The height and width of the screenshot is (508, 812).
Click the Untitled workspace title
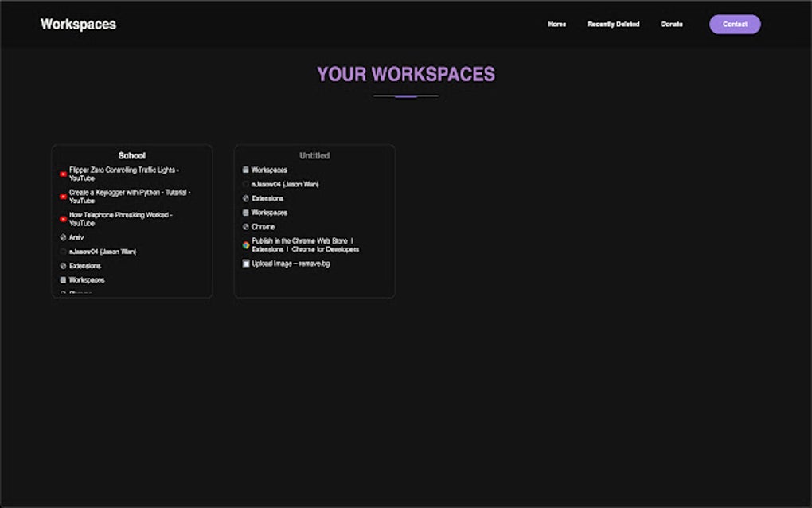[314, 155]
